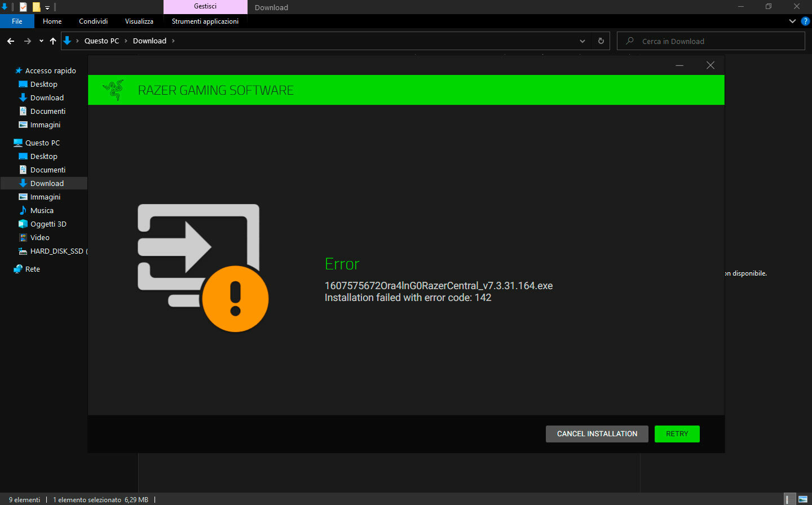Open address bar history dropdown
This screenshot has width=812, height=505.
pyautogui.click(x=582, y=41)
